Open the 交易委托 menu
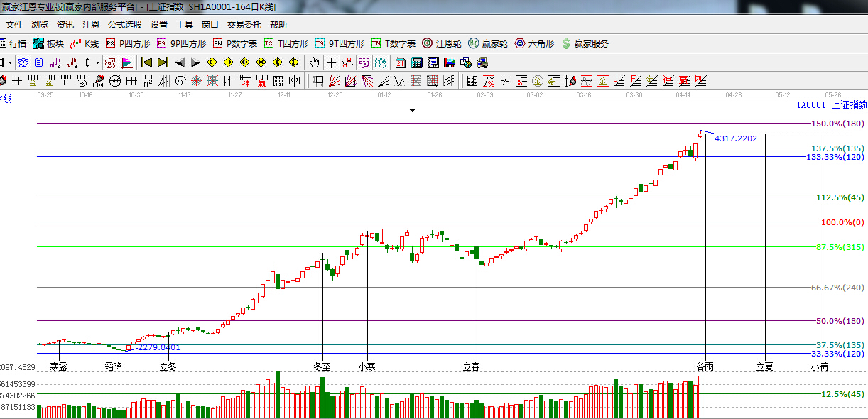This screenshot has height=419, width=868. pos(244,25)
